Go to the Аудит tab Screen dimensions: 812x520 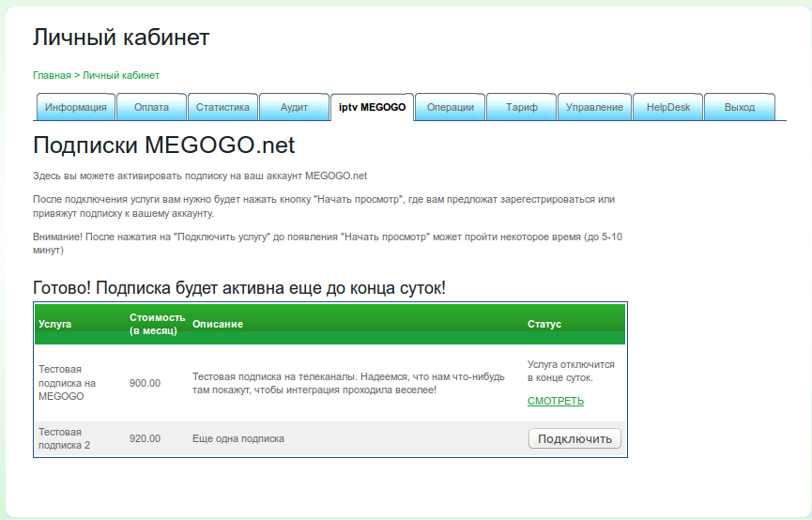pos(294,107)
